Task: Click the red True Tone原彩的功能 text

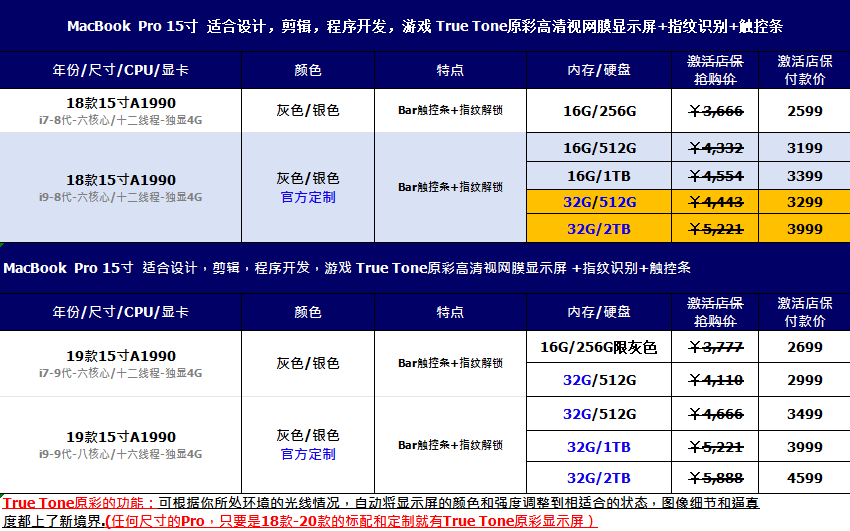Action: [x=79, y=503]
